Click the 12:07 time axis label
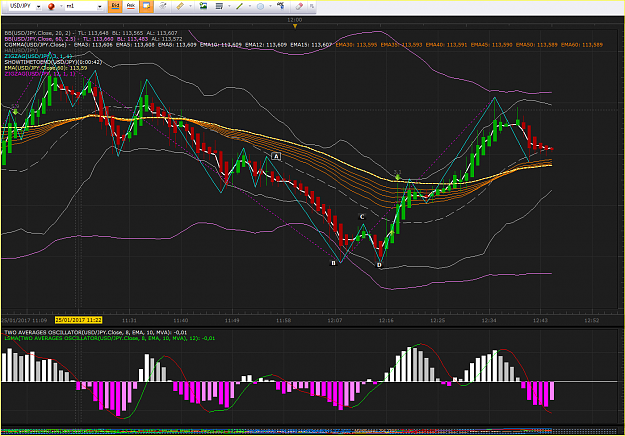Screen dimensions: 625x436 pos(335,320)
